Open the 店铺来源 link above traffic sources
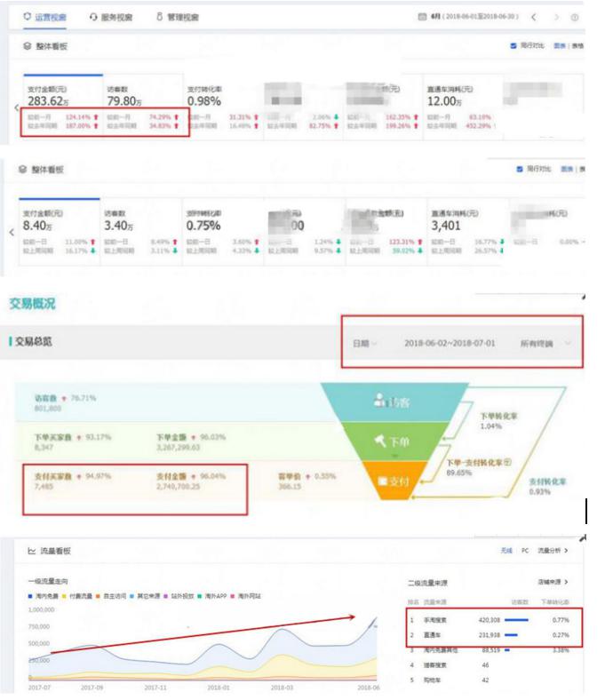 pos(552,582)
